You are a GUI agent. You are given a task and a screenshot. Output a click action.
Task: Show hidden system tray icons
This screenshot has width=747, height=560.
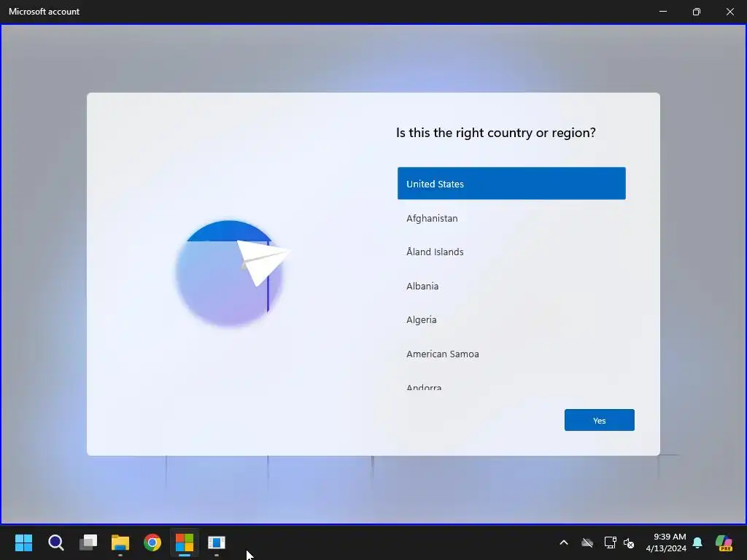[564, 542]
